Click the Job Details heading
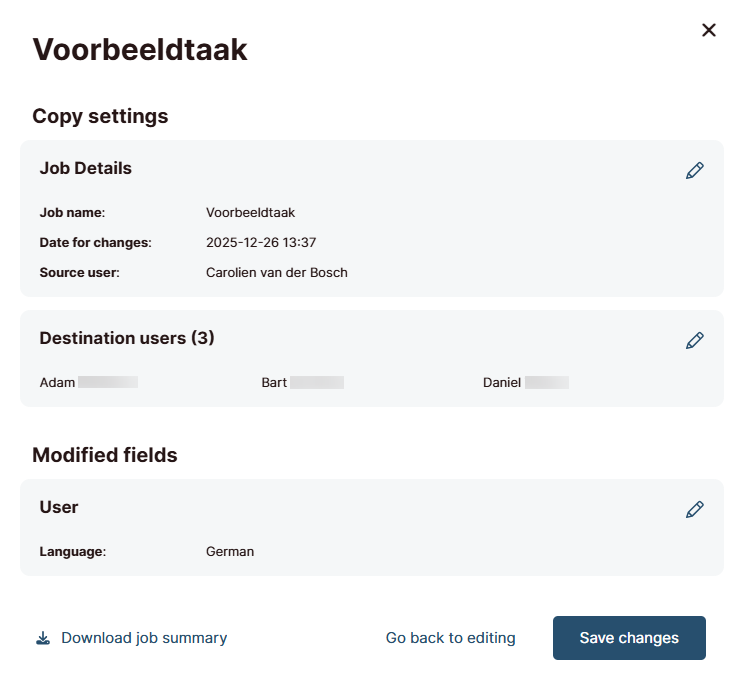Screen dimensions: 740x696 (86, 169)
